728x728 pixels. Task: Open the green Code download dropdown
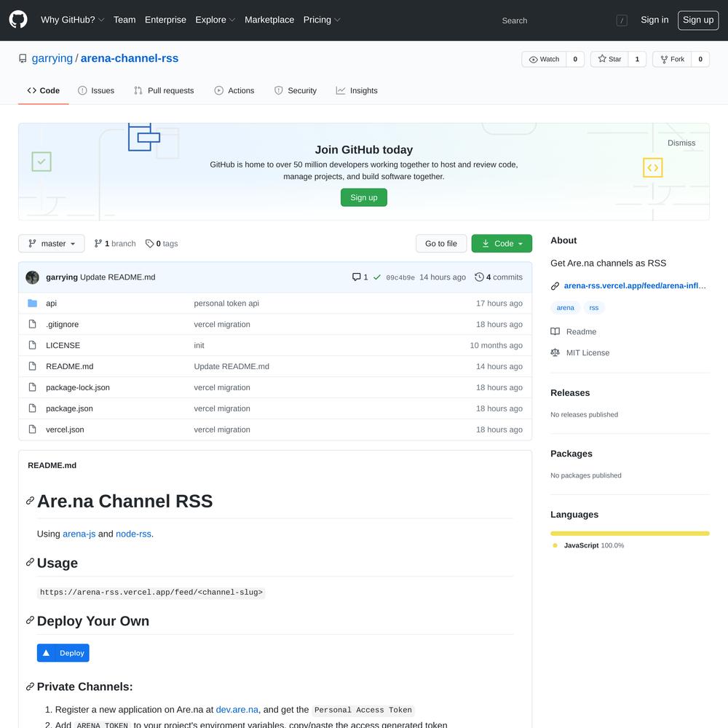[502, 244]
